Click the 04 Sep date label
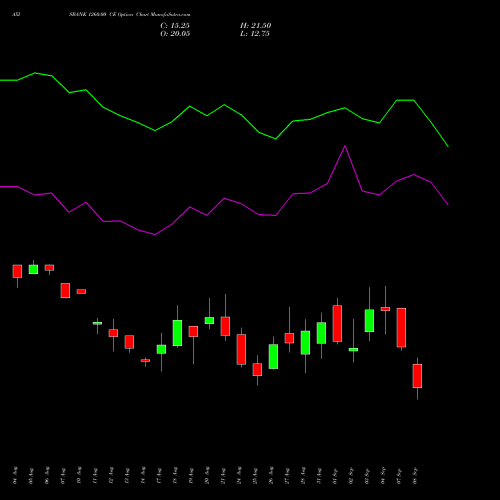The width and height of the screenshot is (500, 500). tap(383, 475)
